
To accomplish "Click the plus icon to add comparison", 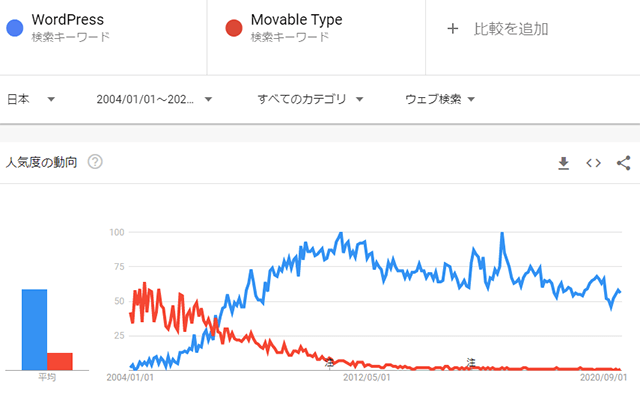I will click(452, 29).
